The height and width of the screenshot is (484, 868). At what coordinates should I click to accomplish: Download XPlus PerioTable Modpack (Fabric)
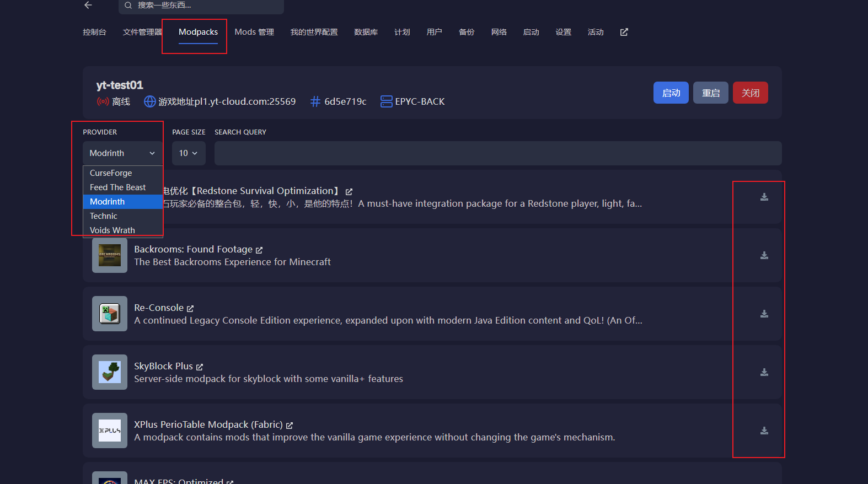click(764, 431)
